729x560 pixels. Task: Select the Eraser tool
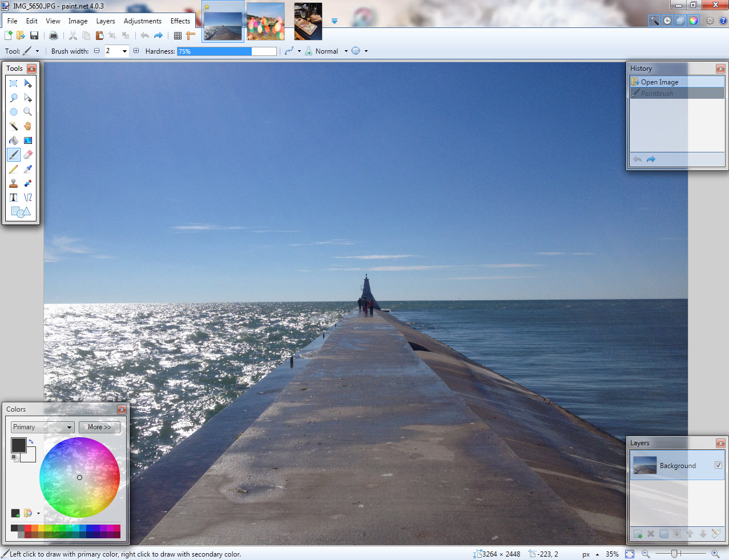[27, 154]
